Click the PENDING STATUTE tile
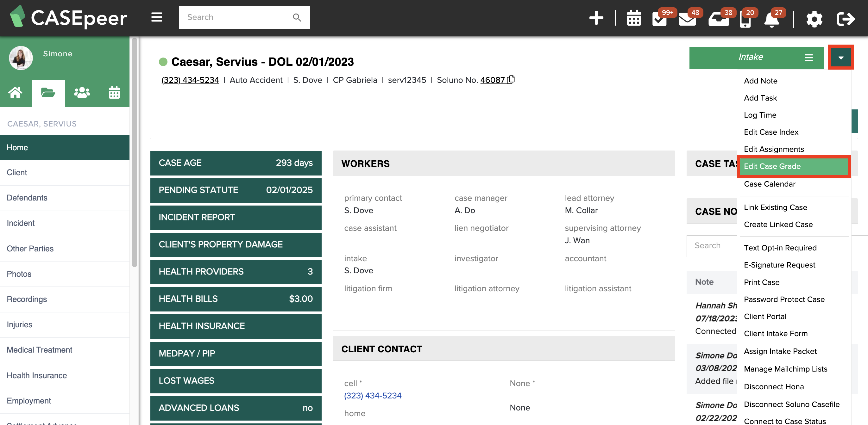Image resolution: width=868 pixels, height=425 pixels. click(x=236, y=190)
